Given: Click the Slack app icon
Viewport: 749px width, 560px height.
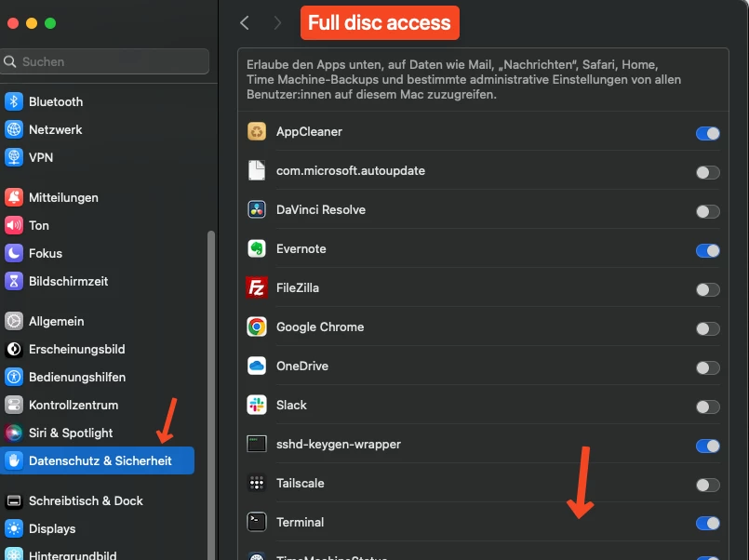Looking at the screenshot, I should 257,405.
